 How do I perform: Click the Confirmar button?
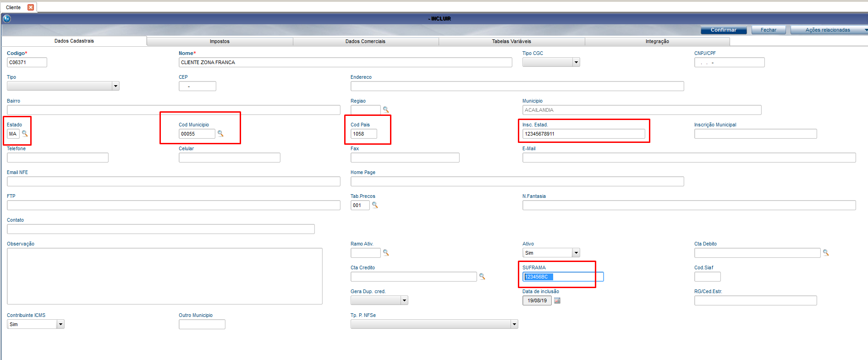[724, 30]
